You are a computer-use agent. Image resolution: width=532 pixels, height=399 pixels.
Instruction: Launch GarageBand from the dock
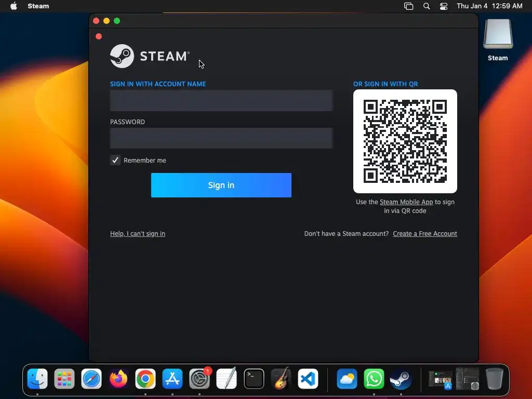(281, 379)
